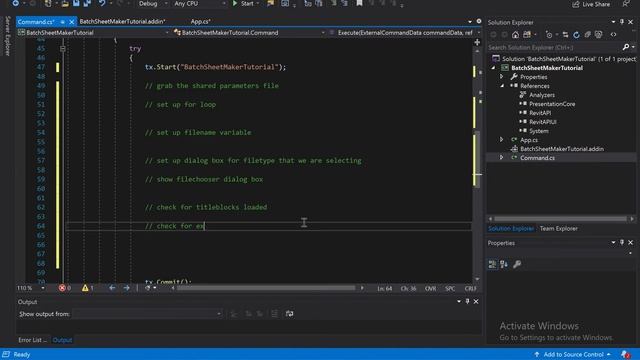Open the Server Explorer side tab

coord(7,36)
